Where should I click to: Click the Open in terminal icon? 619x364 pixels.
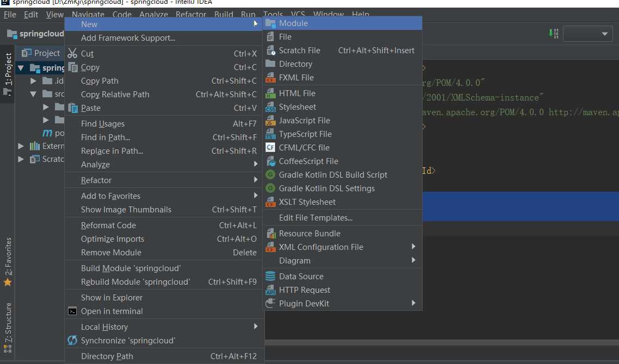coord(72,311)
